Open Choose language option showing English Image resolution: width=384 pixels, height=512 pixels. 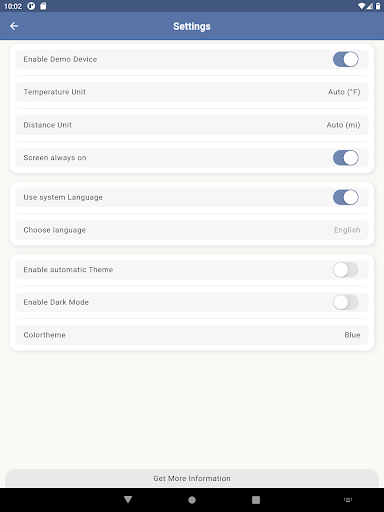coord(192,230)
